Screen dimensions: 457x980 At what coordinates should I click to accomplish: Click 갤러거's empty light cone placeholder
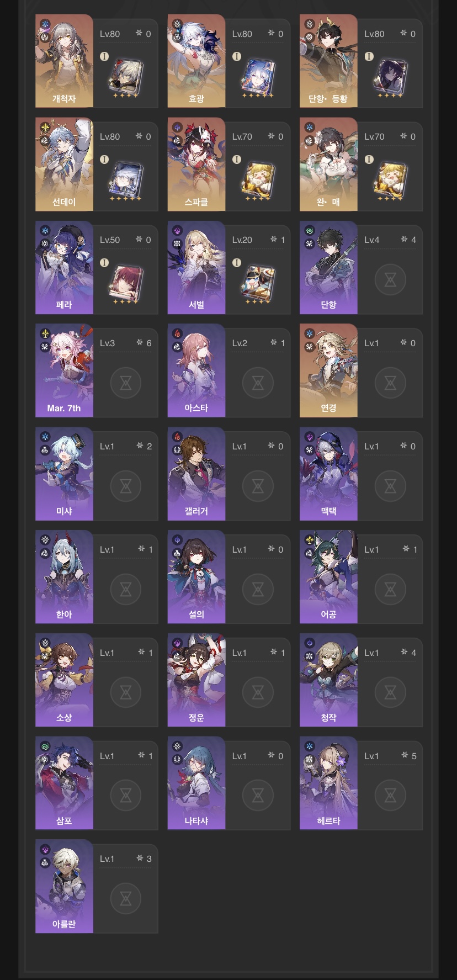[x=258, y=486]
